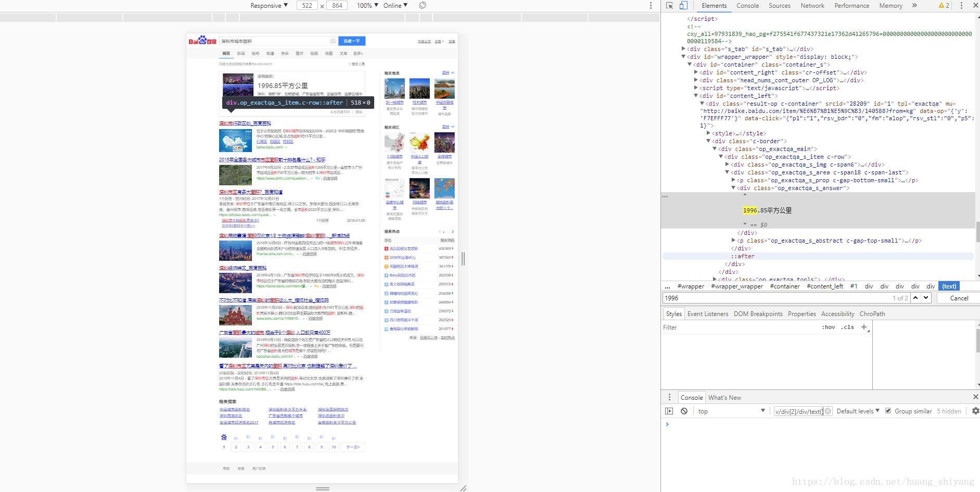Screen dimensions: 980x492
Task: Clear the console with the ban icon
Action: pyautogui.click(x=684, y=411)
